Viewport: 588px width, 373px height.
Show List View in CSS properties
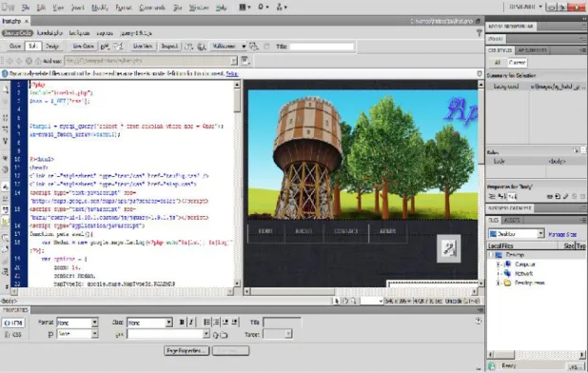(501, 196)
